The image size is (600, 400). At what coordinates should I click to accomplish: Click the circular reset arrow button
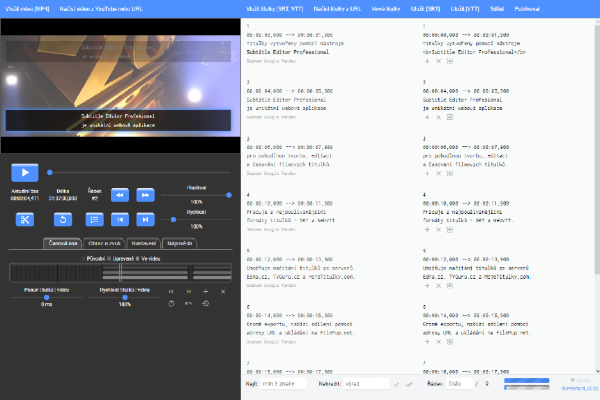click(x=62, y=219)
